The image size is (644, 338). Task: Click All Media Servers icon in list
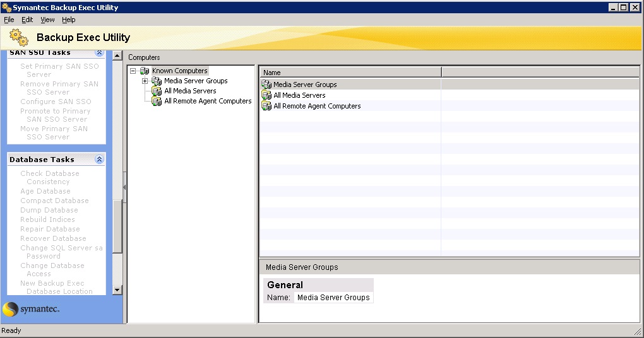pyautogui.click(x=266, y=95)
